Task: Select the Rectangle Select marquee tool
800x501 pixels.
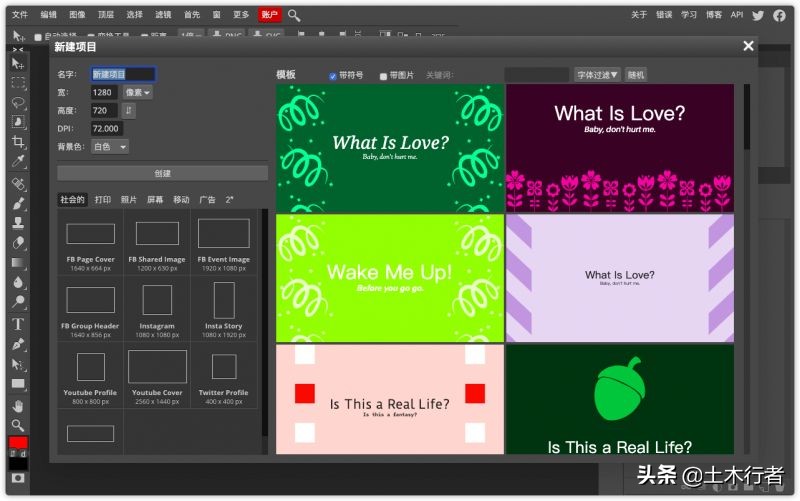Action: [18, 83]
